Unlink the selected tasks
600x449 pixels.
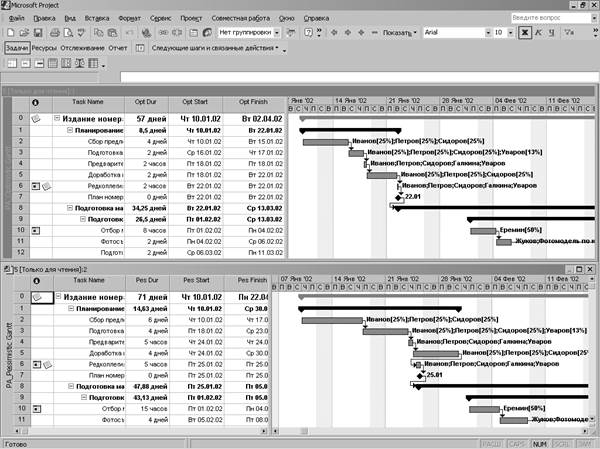point(177,33)
